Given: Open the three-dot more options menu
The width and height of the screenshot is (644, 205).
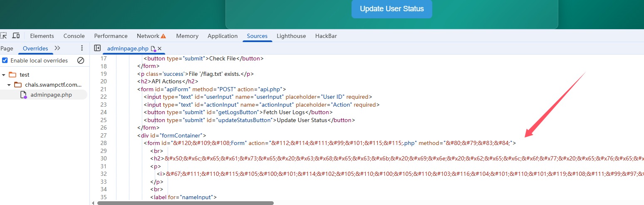Looking at the screenshot, I should point(82,48).
